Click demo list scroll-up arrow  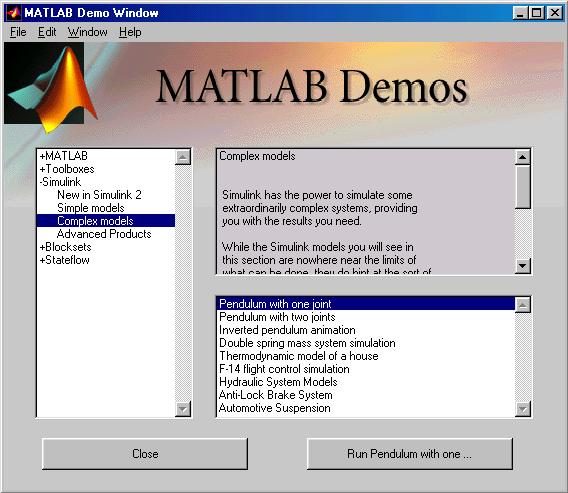point(522,305)
